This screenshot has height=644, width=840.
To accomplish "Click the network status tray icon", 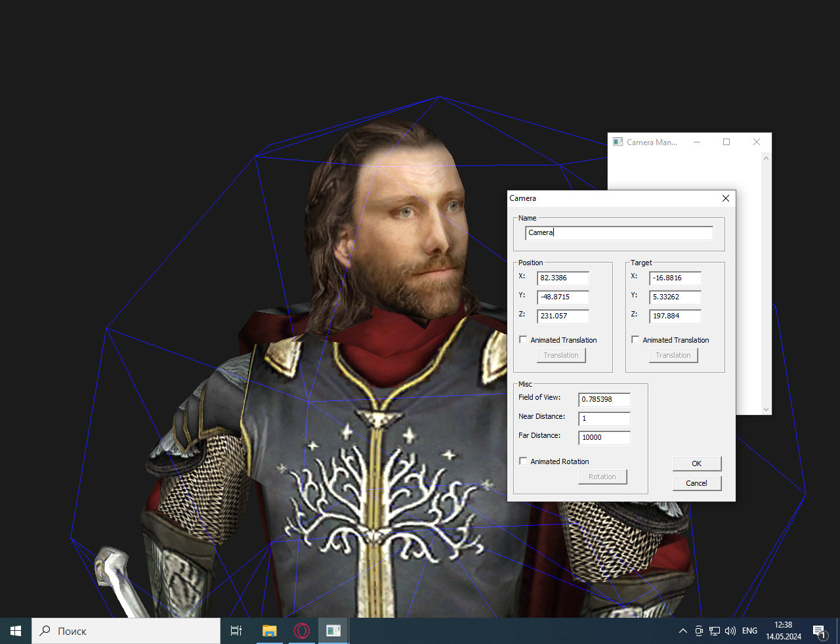I will click(x=715, y=631).
